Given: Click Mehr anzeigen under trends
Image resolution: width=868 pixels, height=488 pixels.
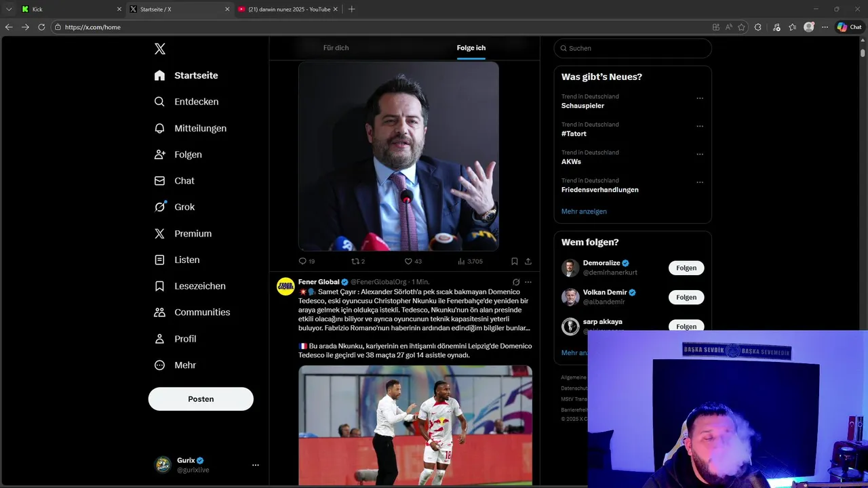Looking at the screenshot, I should click(584, 211).
